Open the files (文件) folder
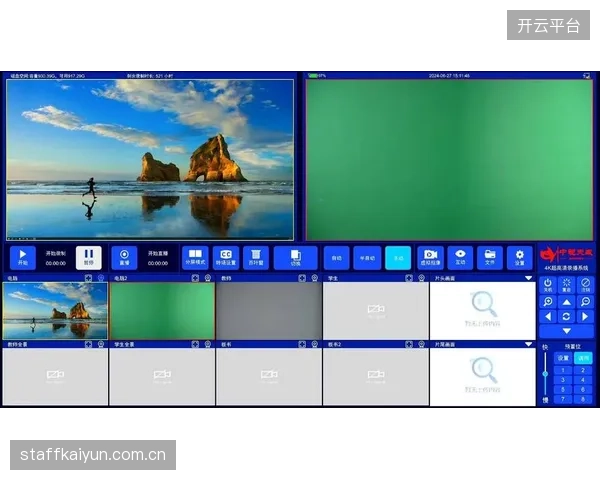The height and width of the screenshot is (480, 600). (490, 258)
